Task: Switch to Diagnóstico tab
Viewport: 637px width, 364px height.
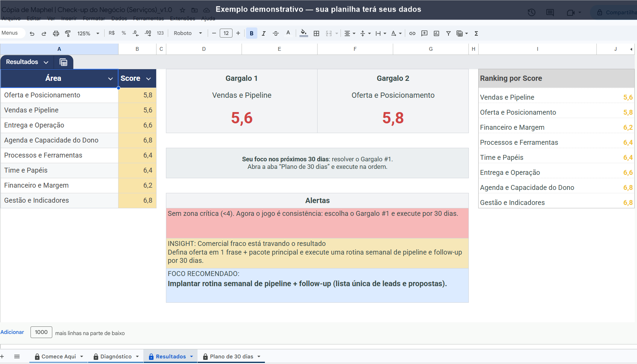Action: point(116,356)
